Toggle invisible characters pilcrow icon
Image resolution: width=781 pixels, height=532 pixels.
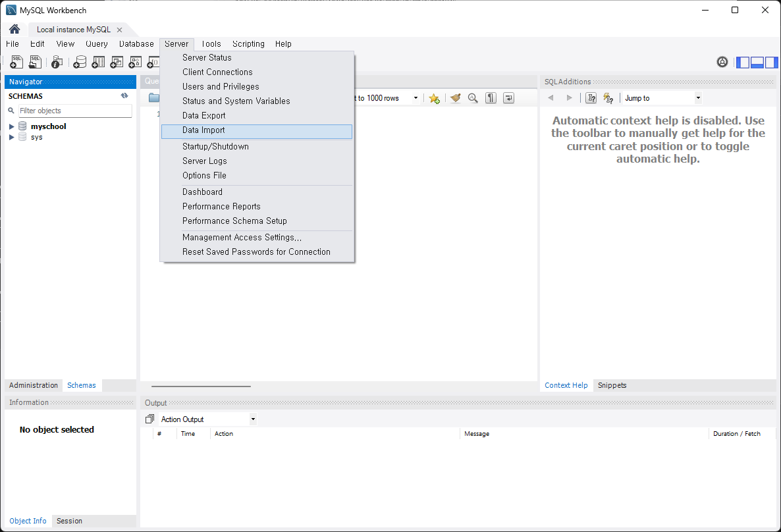pos(491,98)
